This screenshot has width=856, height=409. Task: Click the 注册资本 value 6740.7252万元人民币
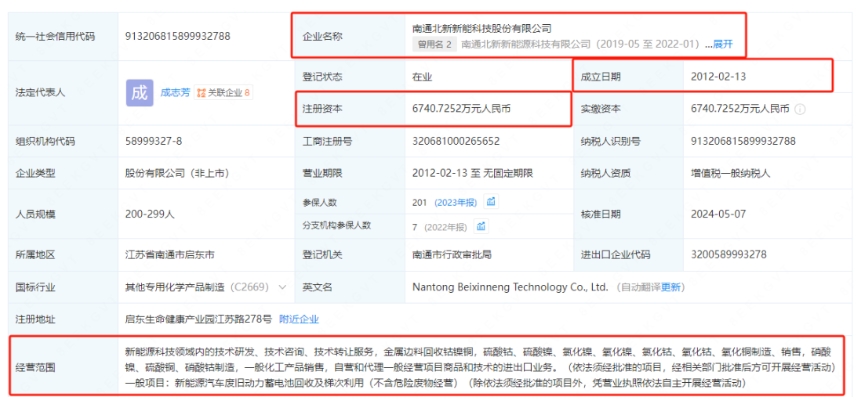pyautogui.click(x=461, y=109)
